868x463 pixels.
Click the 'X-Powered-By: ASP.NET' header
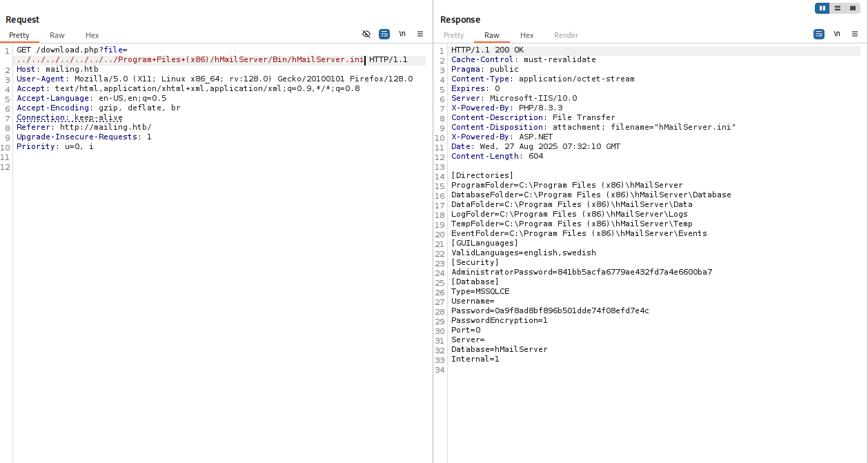pos(502,137)
